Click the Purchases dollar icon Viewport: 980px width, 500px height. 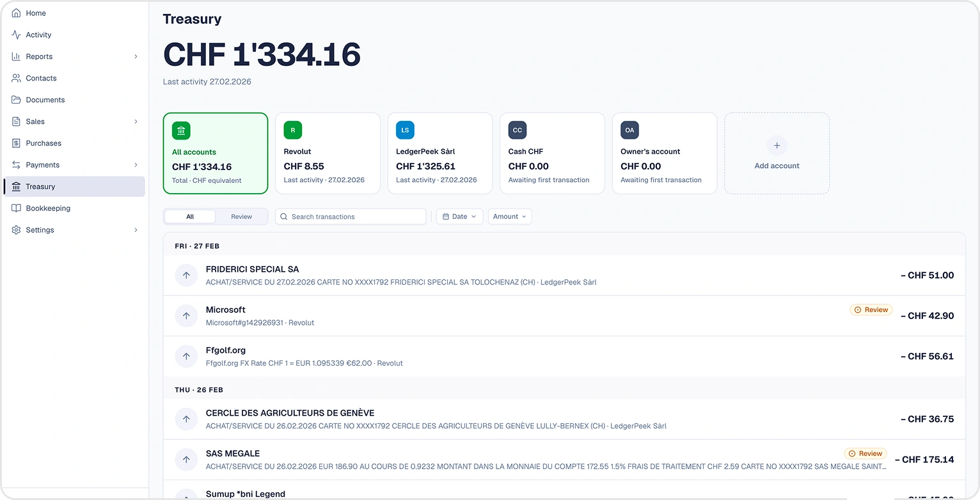16,143
